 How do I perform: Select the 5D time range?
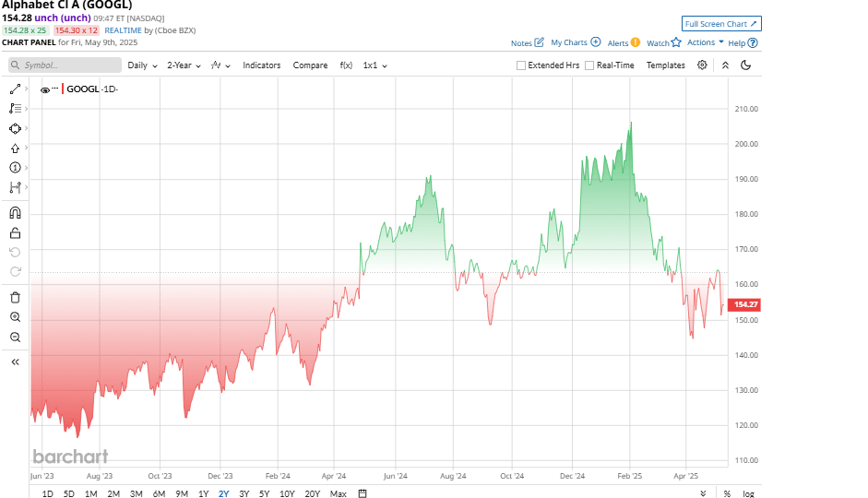[68, 493]
